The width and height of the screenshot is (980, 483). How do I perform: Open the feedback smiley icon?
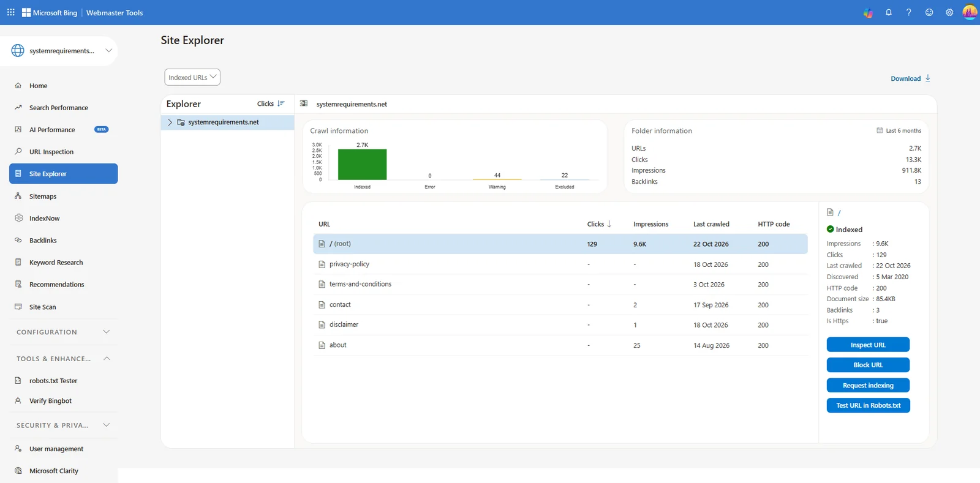click(929, 12)
